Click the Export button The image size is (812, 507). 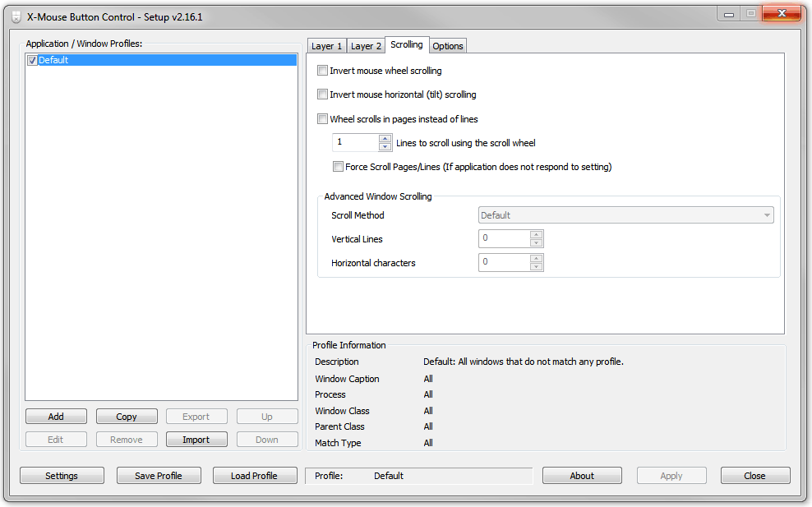point(196,417)
